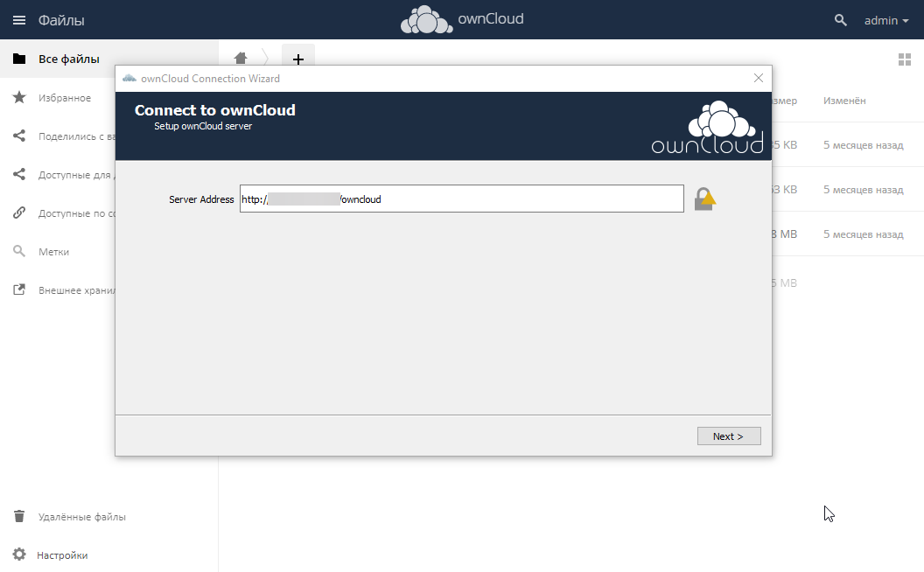The height and width of the screenshot is (572, 924).
Task: Select 'Все файлы' in sidebar
Action: (x=69, y=59)
